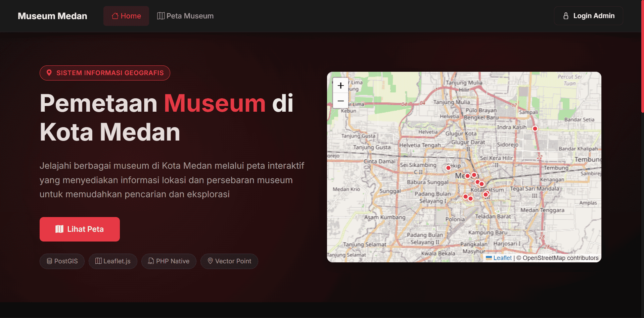Click the 'Tanjung Mulia' map label
The image size is (644, 318).
point(451,102)
